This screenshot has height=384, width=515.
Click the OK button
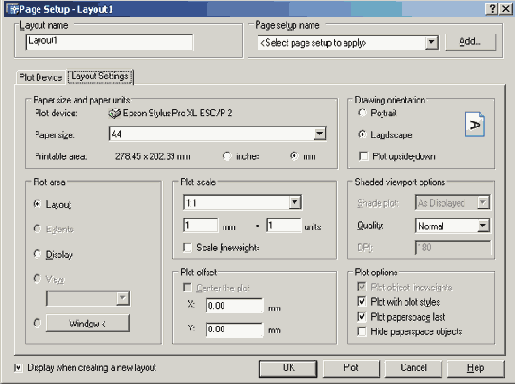click(288, 368)
